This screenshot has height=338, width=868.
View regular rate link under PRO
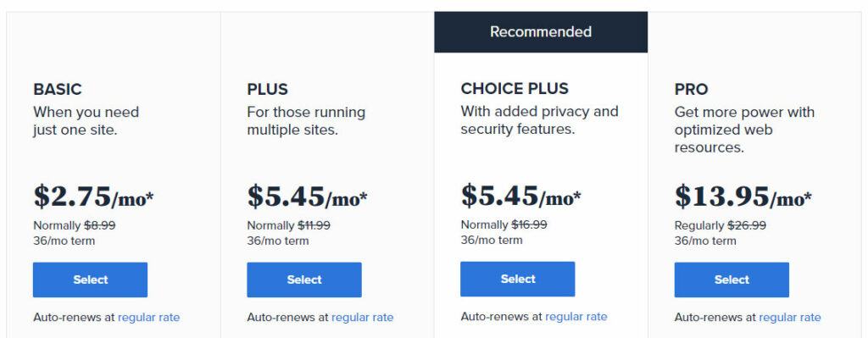tap(790, 318)
